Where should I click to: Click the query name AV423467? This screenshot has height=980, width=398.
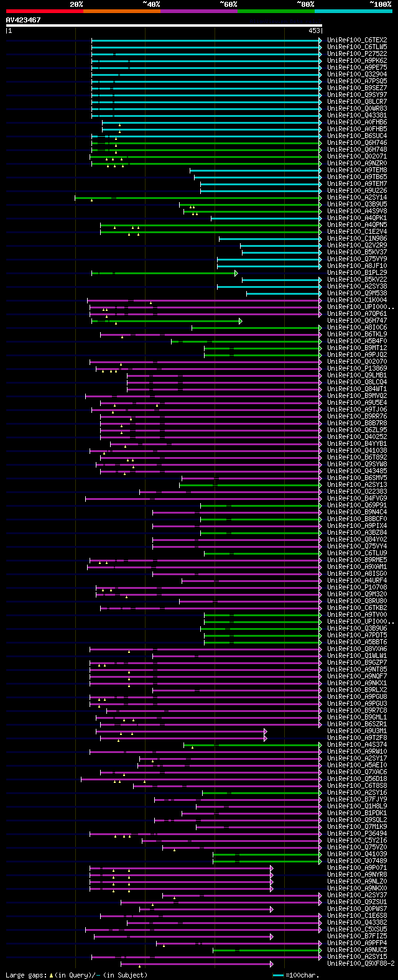coord(24,20)
